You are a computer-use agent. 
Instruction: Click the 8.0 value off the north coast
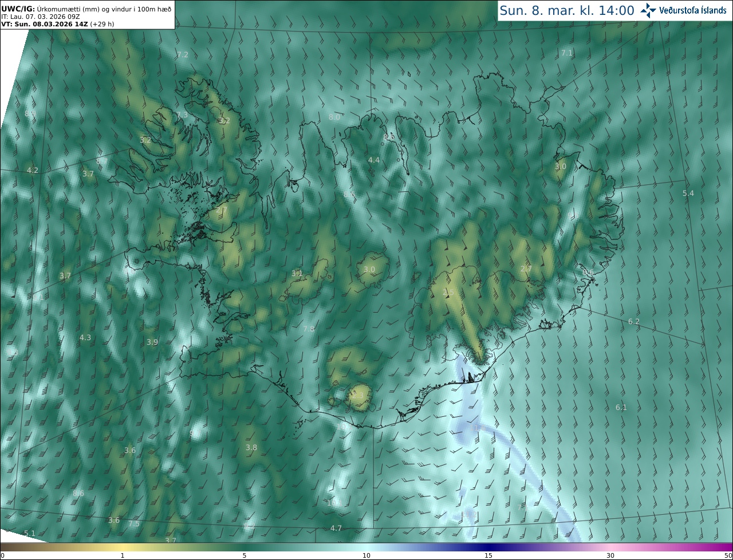point(334,117)
